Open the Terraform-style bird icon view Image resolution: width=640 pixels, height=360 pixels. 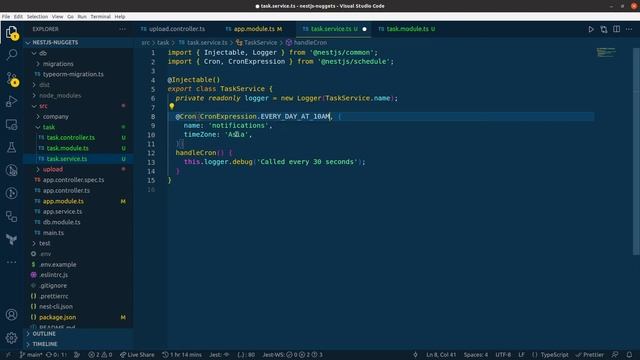coord(11,239)
